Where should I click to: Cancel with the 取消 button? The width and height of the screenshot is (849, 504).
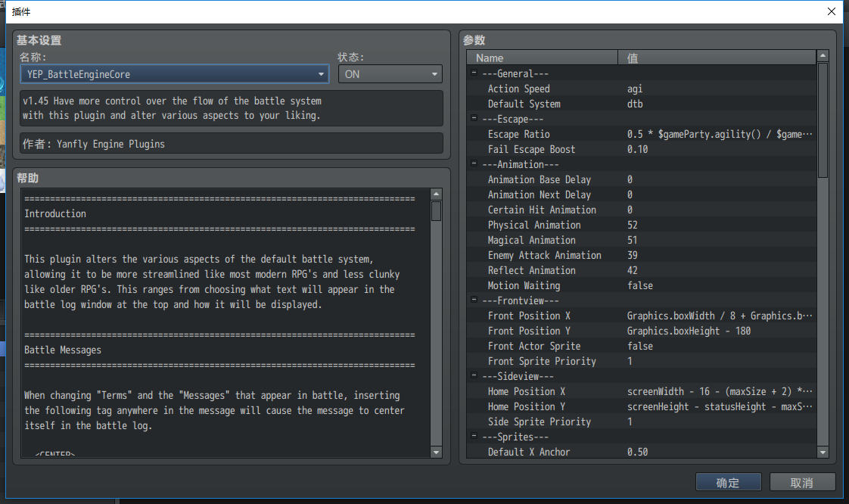802,482
